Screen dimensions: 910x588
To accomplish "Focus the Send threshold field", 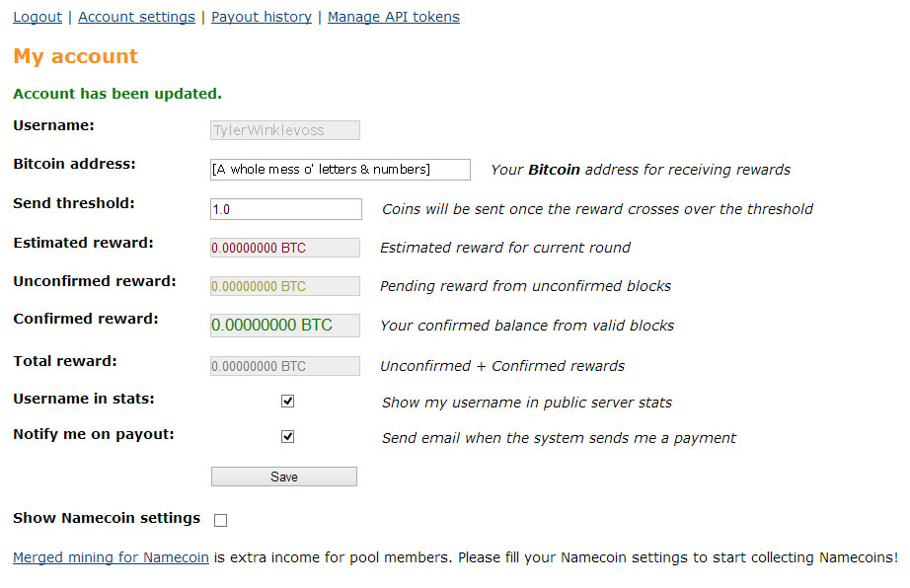I will point(286,209).
